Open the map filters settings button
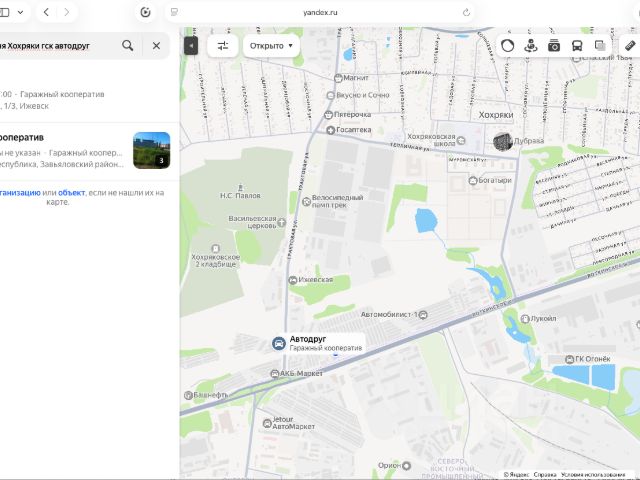Viewport: 640px width, 480px height. tap(223, 46)
